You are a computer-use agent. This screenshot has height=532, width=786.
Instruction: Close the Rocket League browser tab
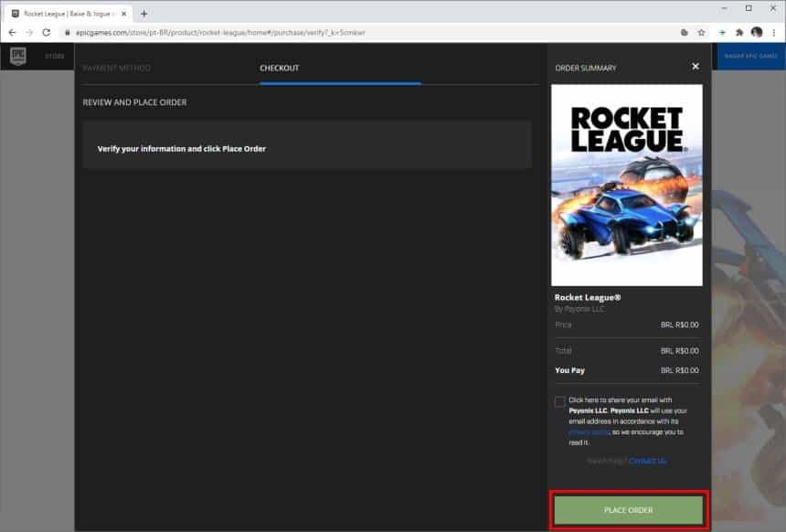coord(123,14)
